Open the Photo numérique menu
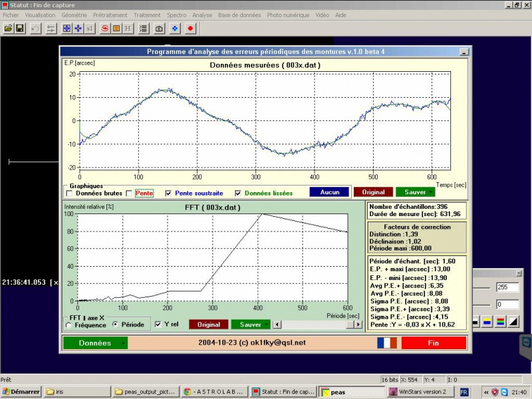 pos(288,15)
